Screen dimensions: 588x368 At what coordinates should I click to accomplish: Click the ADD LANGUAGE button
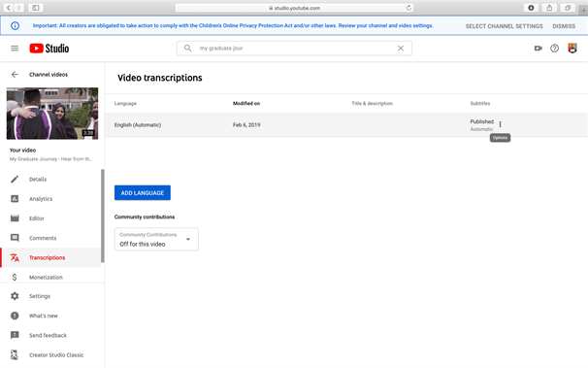pyautogui.click(x=143, y=193)
